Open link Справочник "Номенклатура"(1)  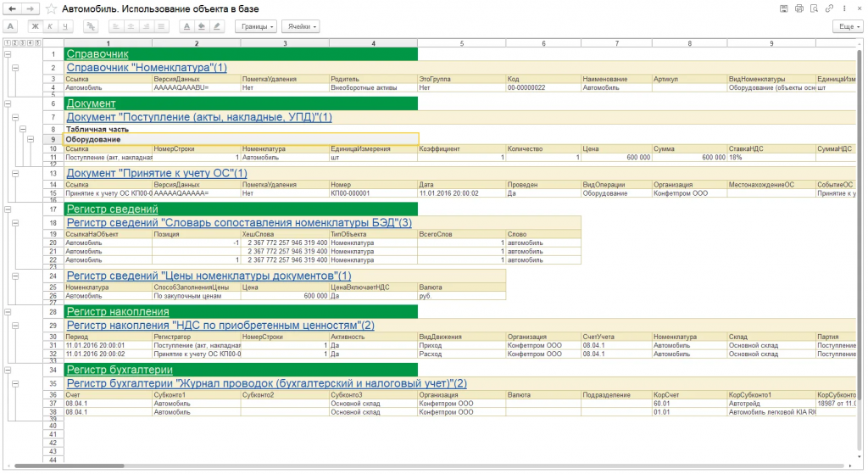click(147, 68)
